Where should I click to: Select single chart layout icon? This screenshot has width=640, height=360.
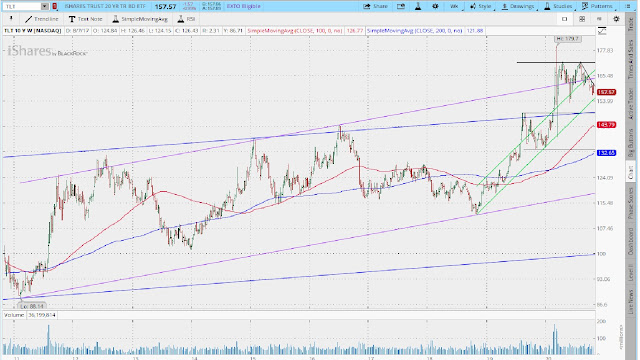click(x=564, y=19)
